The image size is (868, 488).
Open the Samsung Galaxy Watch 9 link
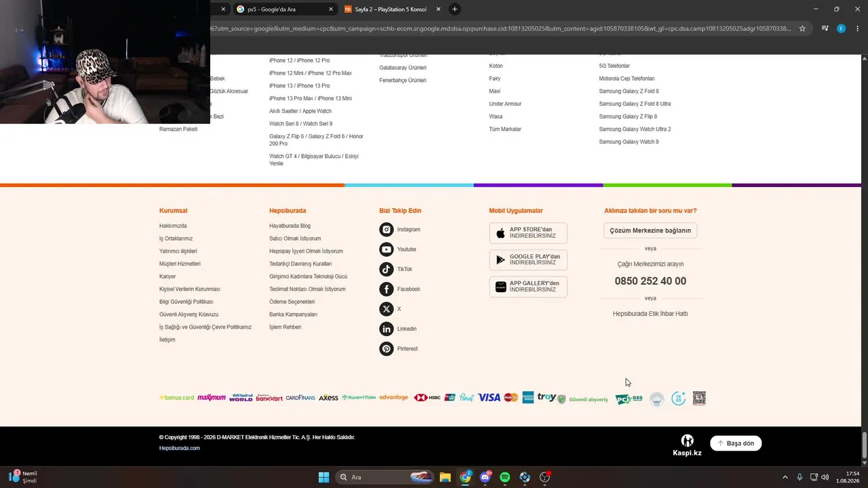[629, 142]
